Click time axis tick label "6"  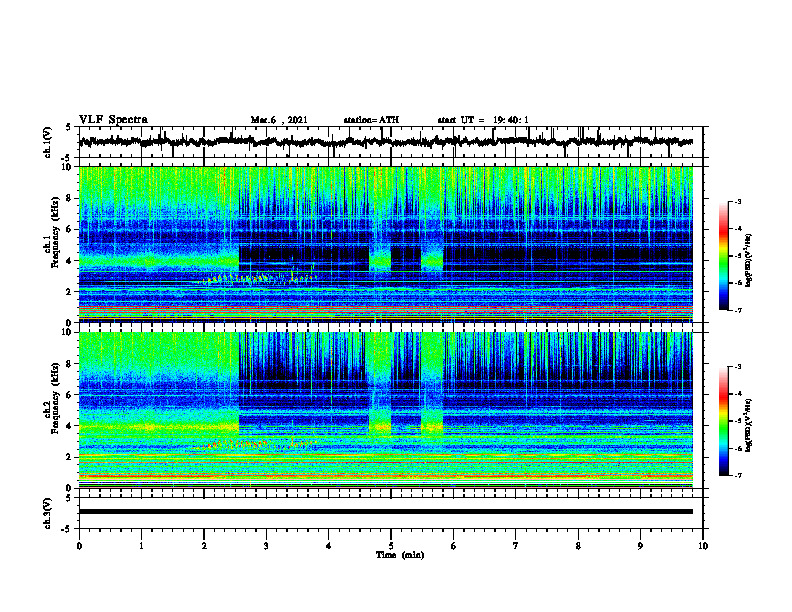454,546
